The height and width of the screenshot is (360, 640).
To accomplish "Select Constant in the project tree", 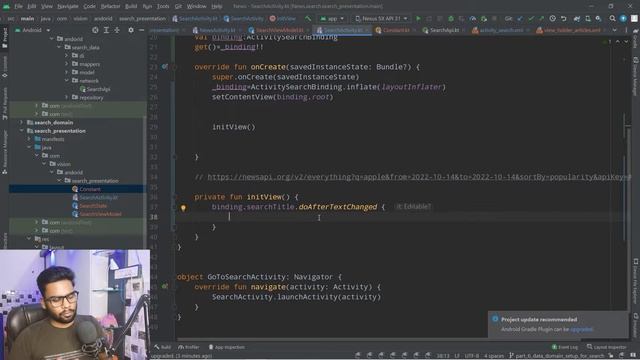I will 87,189.
